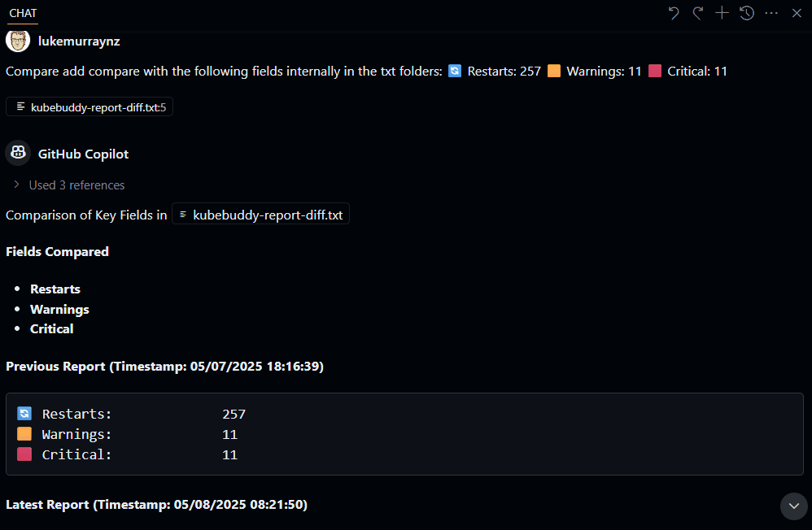Click the red Critical square in code block

pos(24,454)
